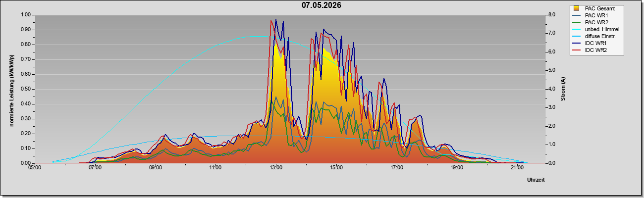The height and width of the screenshot is (198, 644).
Task: Click the 21:00 time axis label
Action: [517, 168]
